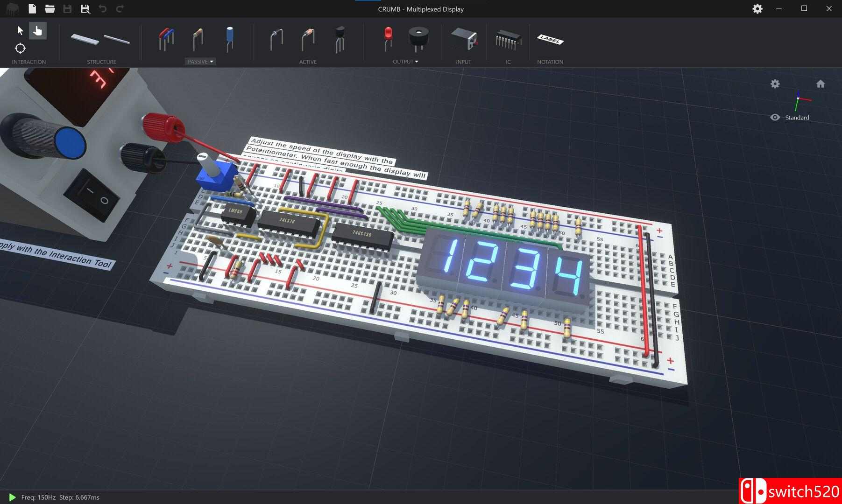
Task: Select the black buzzer component
Action: (x=418, y=39)
